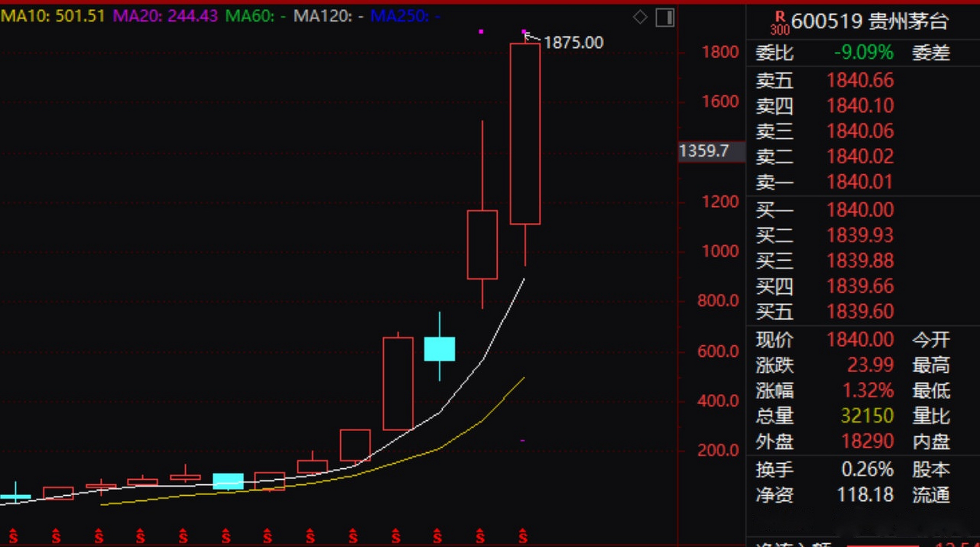This screenshot has width=980, height=547.
Task: Click the 1000 price axis label
Action: pyautogui.click(x=720, y=251)
